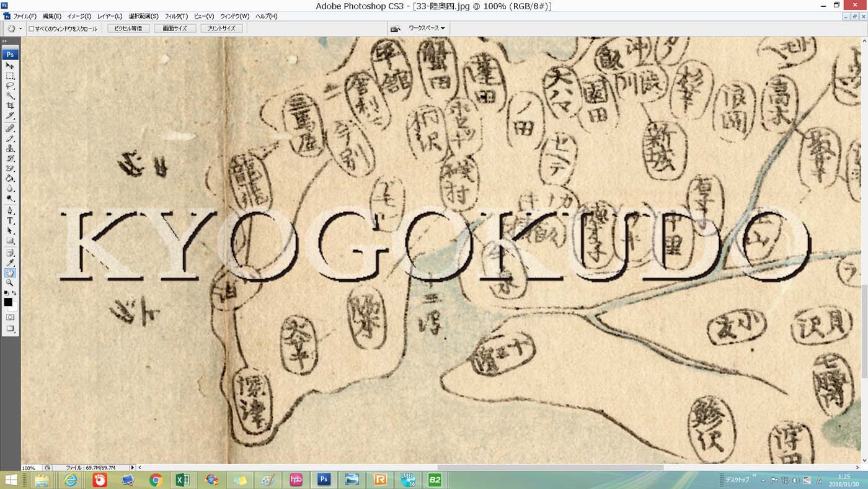This screenshot has width=868, height=489.
Task: Select the Eyedropper tool
Action: (10, 262)
